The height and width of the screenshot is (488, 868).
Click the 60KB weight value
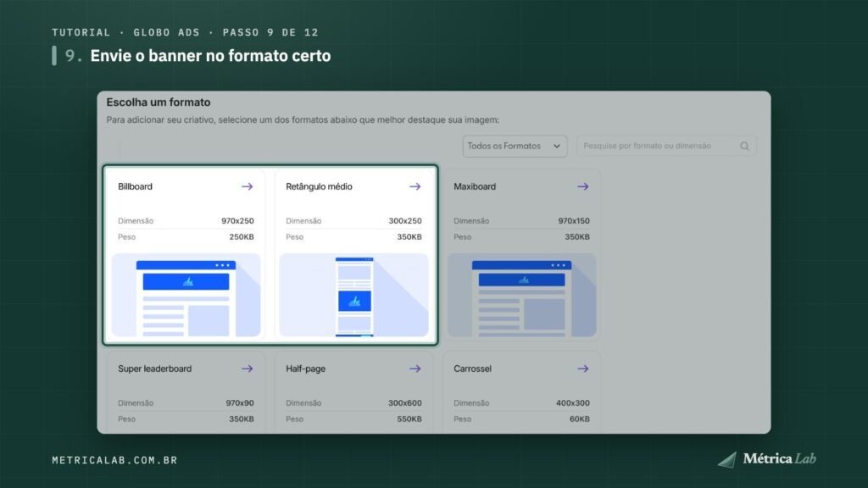pyautogui.click(x=580, y=419)
